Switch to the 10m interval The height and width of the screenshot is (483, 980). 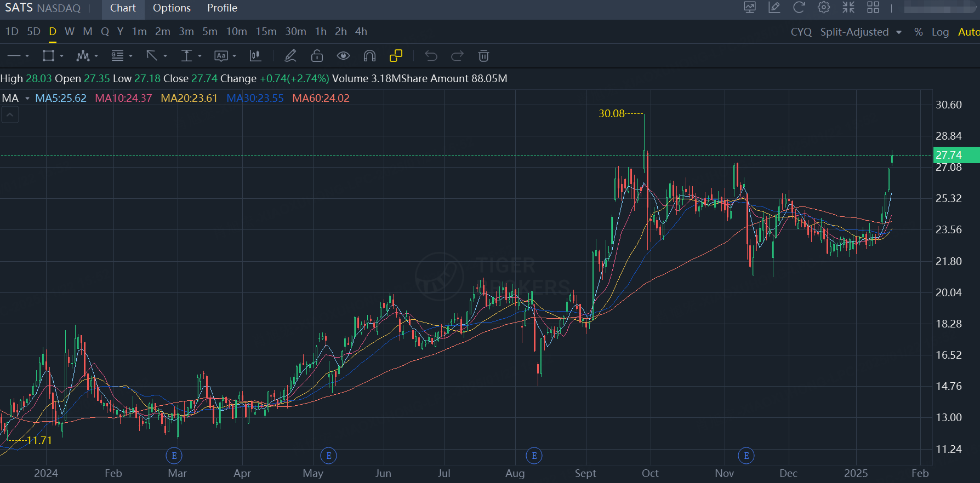pyautogui.click(x=237, y=32)
